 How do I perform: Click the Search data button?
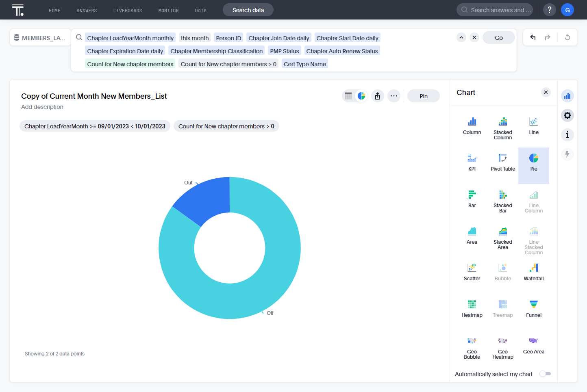click(x=248, y=10)
